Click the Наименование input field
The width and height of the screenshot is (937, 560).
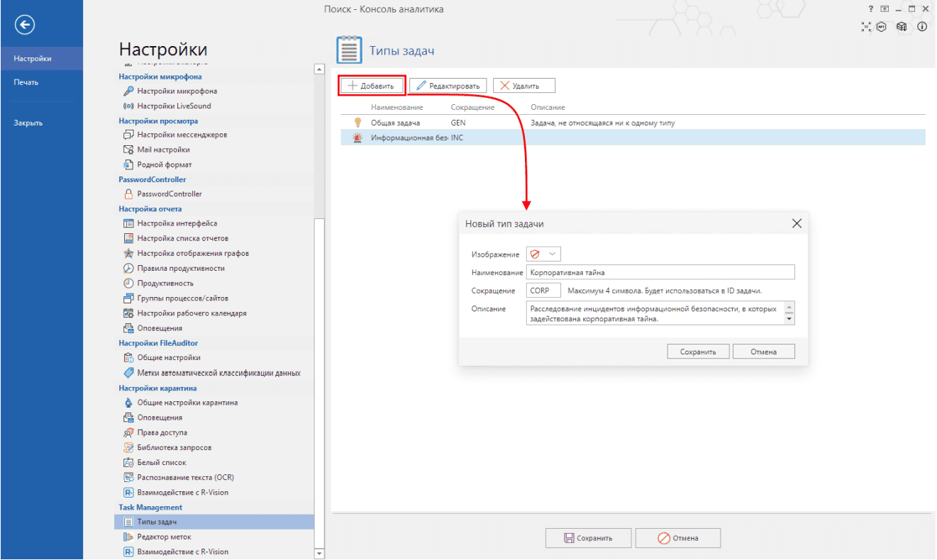pyautogui.click(x=660, y=272)
